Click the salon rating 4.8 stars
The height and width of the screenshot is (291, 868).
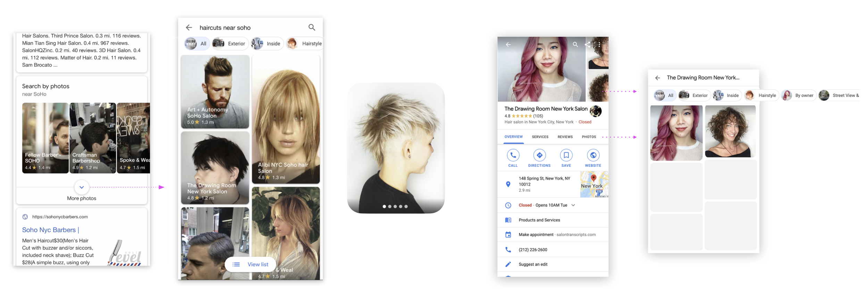[x=524, y=116]
